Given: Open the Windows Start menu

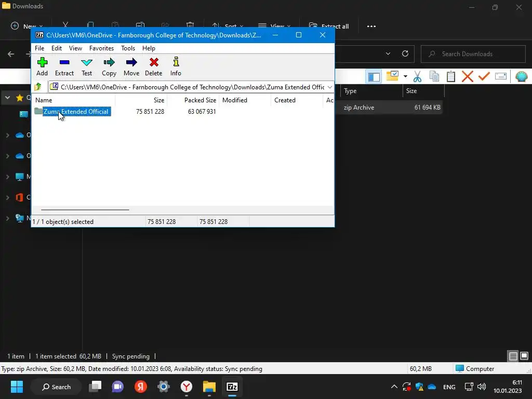Looking at the screenshot, I should pyautogui.click(x=17, y=387).
